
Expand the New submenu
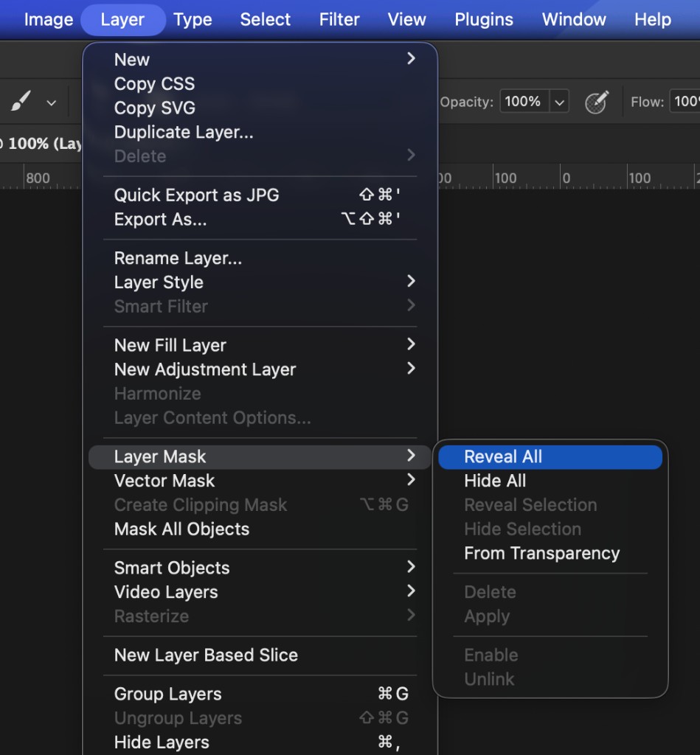(x=260, y=60)
